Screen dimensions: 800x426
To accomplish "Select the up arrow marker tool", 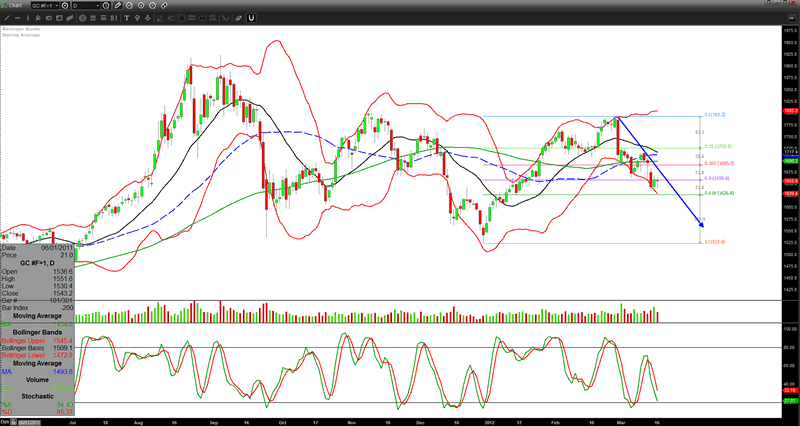I will 137,18.
